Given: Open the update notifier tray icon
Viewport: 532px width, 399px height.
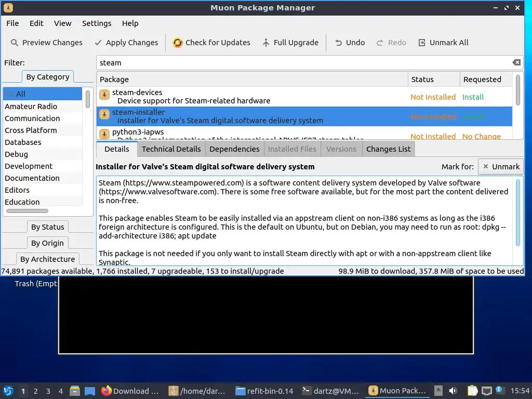Looking at the screenshot, I should coord(499,390).
